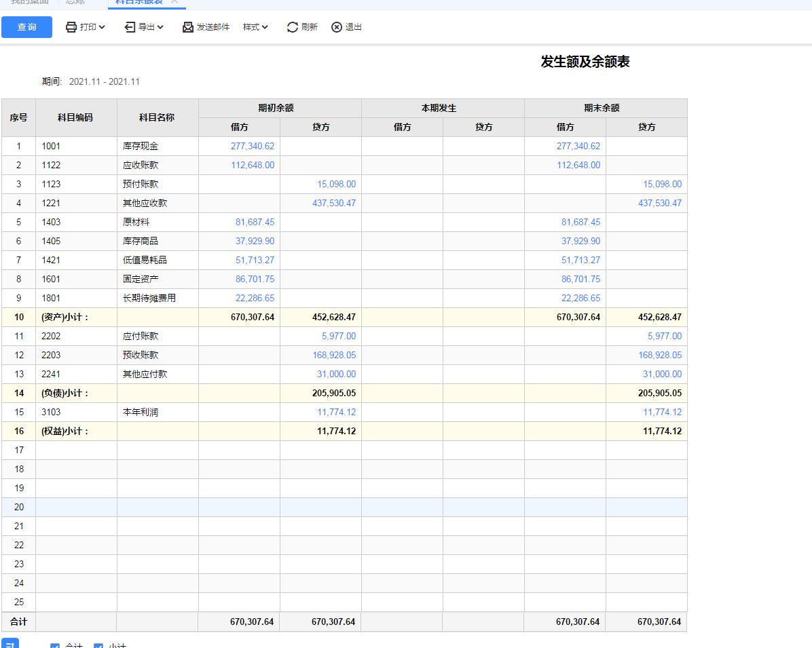812x648 pixels.
Task: Click account code 1001
Action: [51, 146]
